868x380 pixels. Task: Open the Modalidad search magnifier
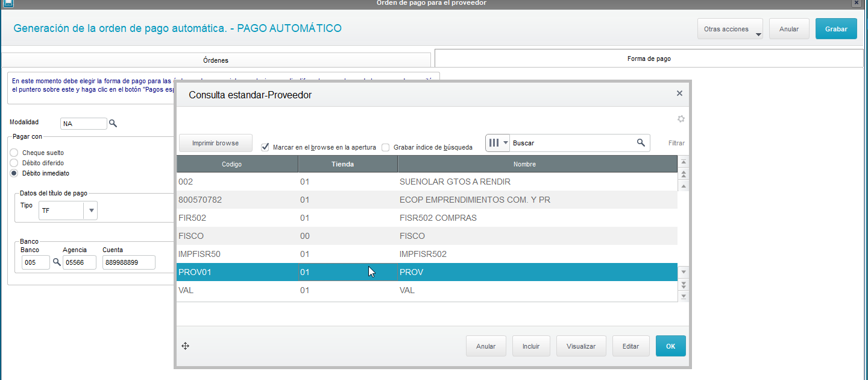113,124
